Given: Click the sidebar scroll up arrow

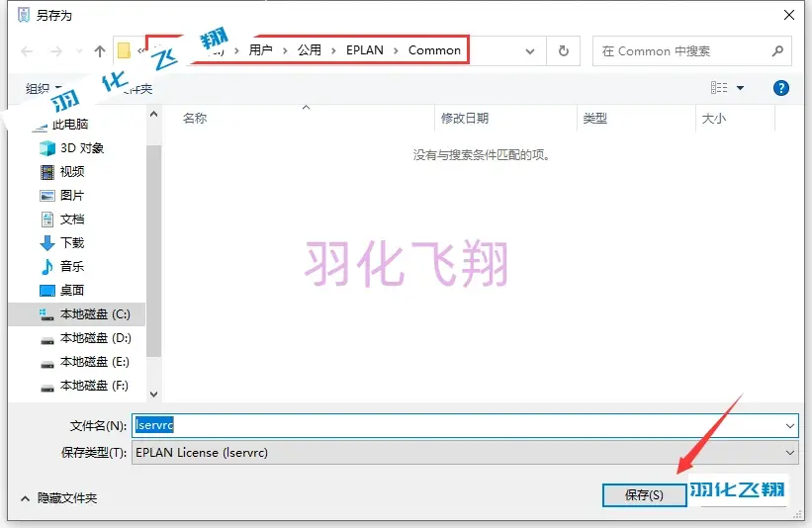Looking at the screenshot, I should [x=154, y=114].
